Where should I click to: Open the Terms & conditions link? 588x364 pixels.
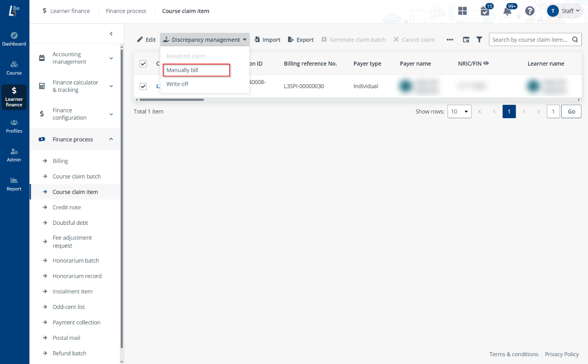click(514, 354)
